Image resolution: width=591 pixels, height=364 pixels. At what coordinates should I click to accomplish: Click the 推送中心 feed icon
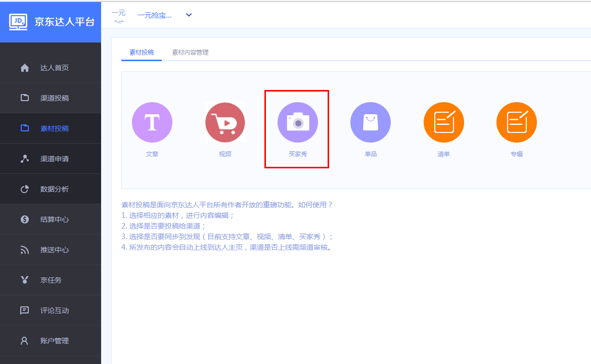(x=25, y=250)
